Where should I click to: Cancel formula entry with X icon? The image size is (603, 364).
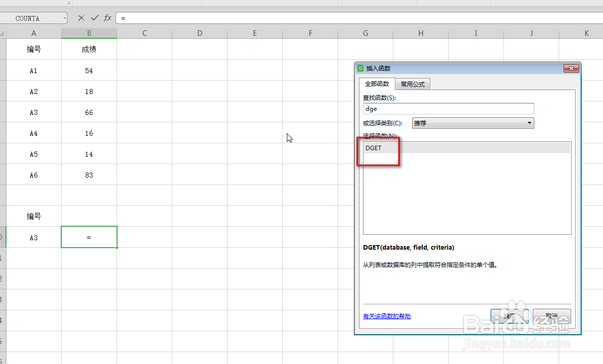pyautogui.click(x=81, y=18)
